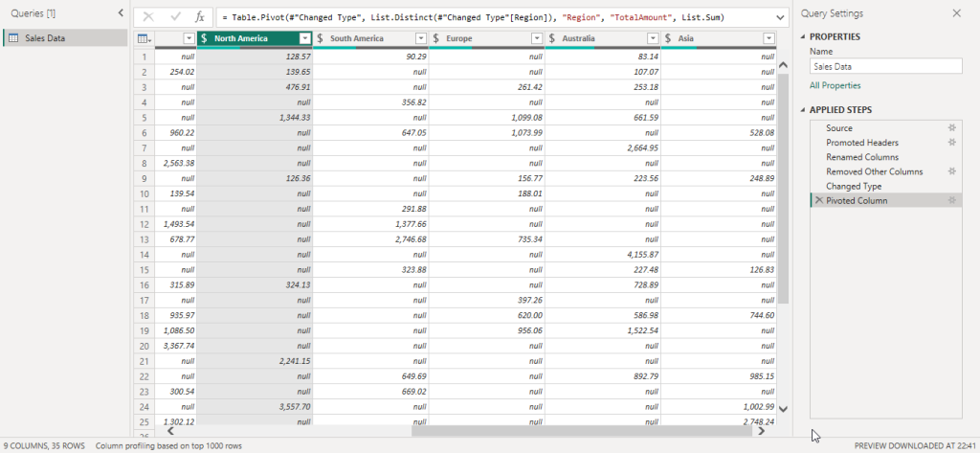
Task: Open settings gear for Removed Other Columns
Action: coord(952,170)
